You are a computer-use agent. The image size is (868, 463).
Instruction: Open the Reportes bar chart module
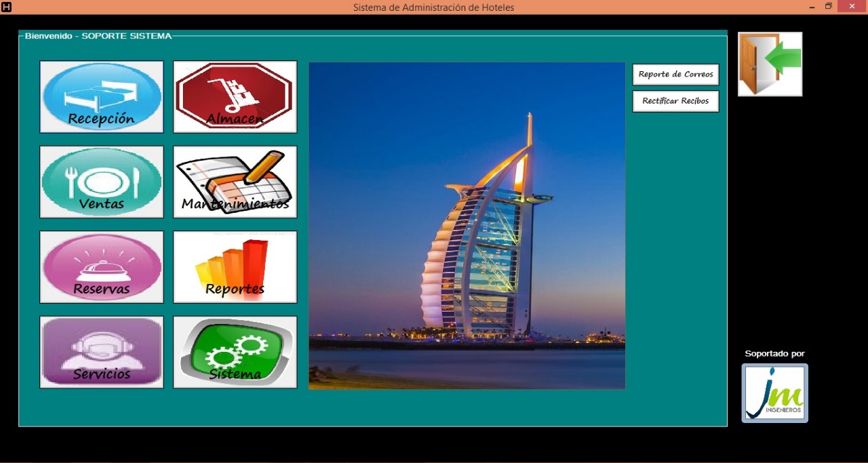point(235,266)
